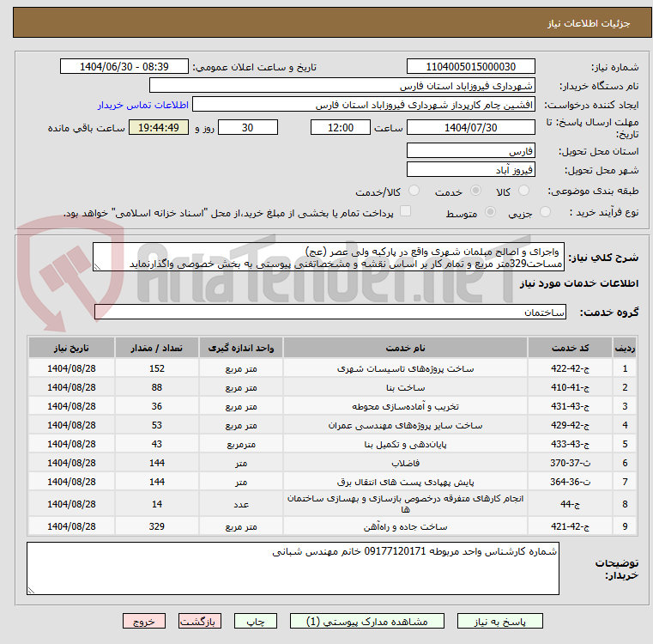Viewport: 653px width, 644px height.
Task: Select the جزیی purchase type radio
Action: pos(545,212)
